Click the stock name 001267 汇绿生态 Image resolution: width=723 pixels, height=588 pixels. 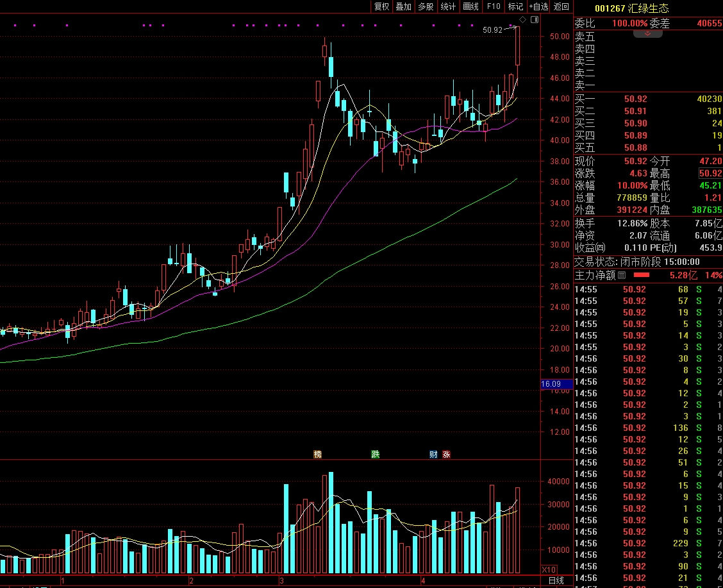coord(631,8)
